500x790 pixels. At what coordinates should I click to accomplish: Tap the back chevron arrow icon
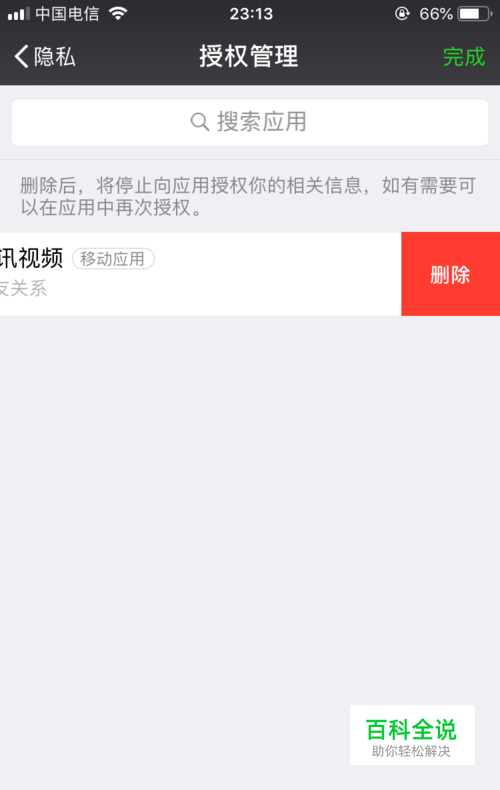coord(21,56)
